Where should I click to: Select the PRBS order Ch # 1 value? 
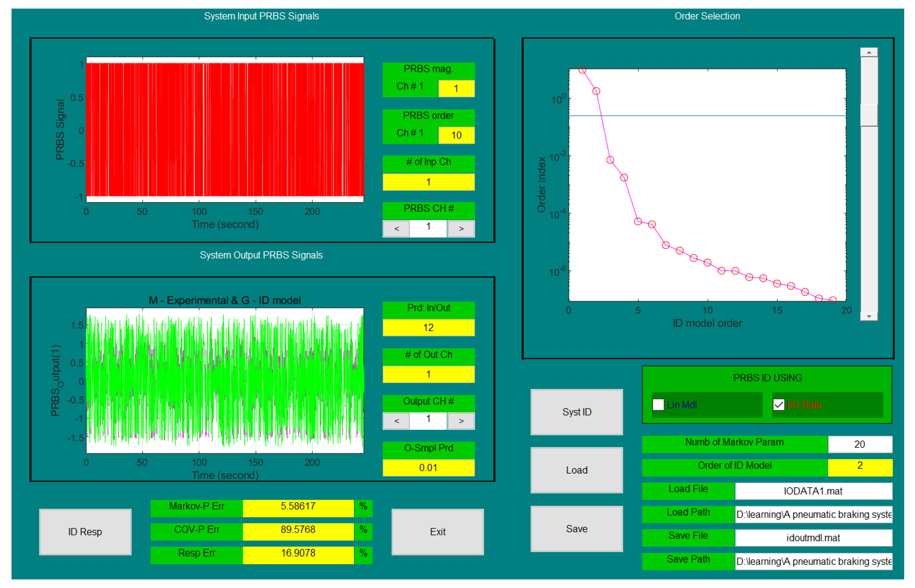coord(456,135)
